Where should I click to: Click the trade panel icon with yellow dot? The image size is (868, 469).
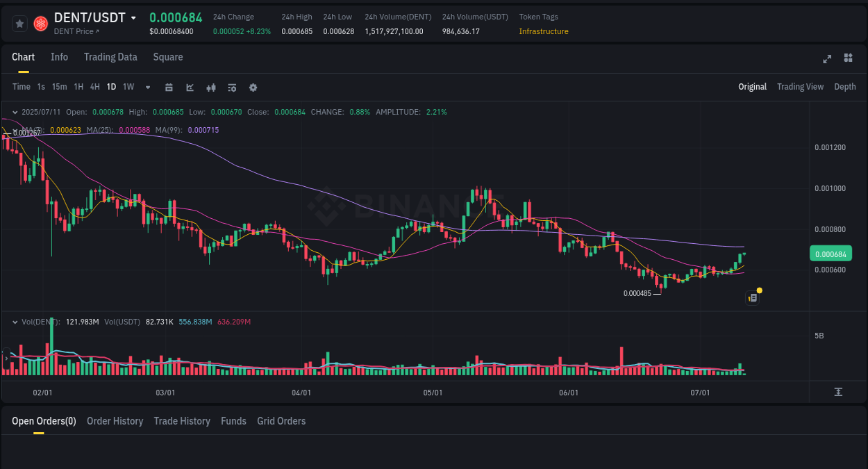click(752, 297)
